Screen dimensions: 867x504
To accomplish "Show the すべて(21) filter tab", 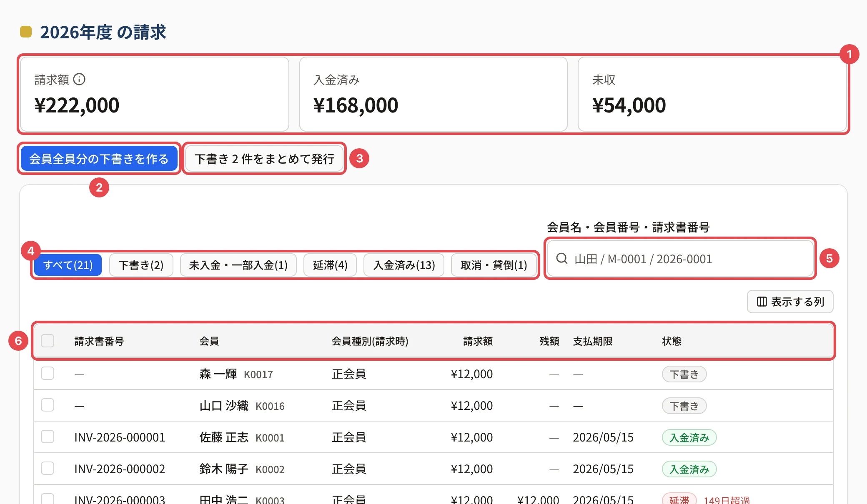I will click(68, 265).
